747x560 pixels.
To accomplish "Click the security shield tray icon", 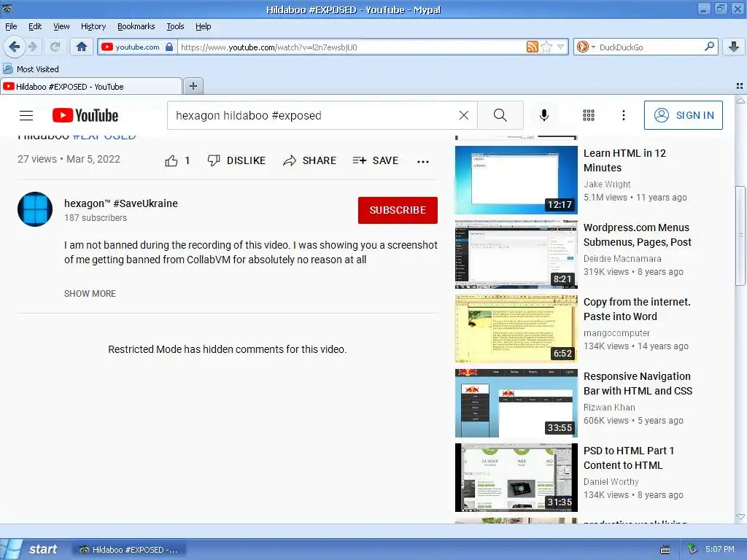I will pos(693,549).
